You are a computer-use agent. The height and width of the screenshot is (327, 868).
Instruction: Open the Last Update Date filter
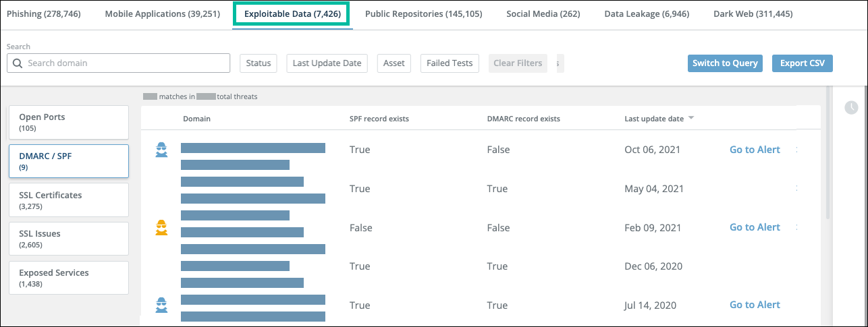(x=327, y=63)
